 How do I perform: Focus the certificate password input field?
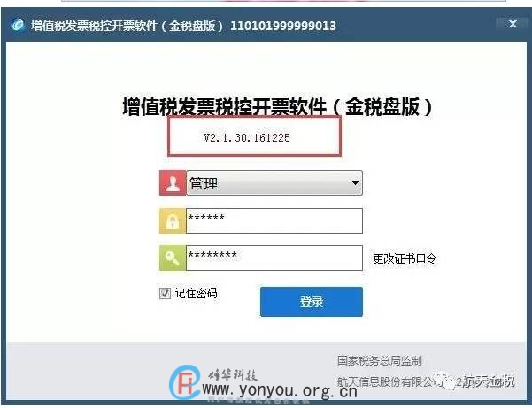tap(274, 258)
